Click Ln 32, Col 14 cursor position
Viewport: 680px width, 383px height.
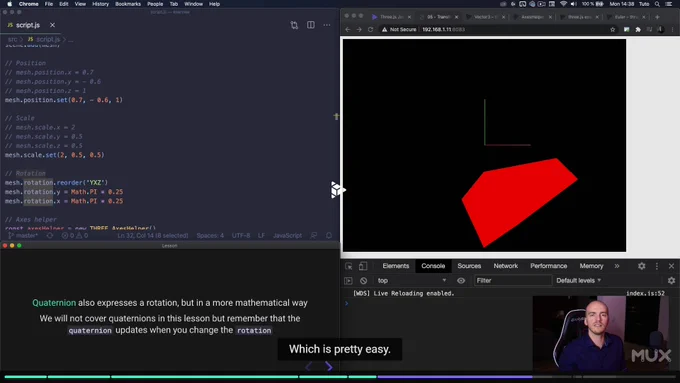tap(153, 235)
